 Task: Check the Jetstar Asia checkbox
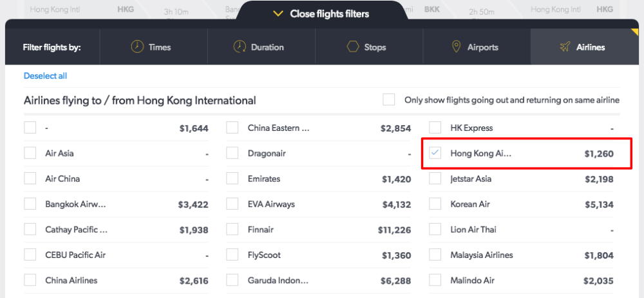tap(435, 179)
